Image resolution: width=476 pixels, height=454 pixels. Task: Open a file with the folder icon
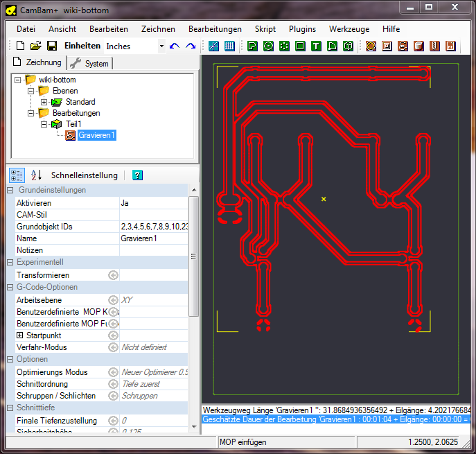coord(35,46)
